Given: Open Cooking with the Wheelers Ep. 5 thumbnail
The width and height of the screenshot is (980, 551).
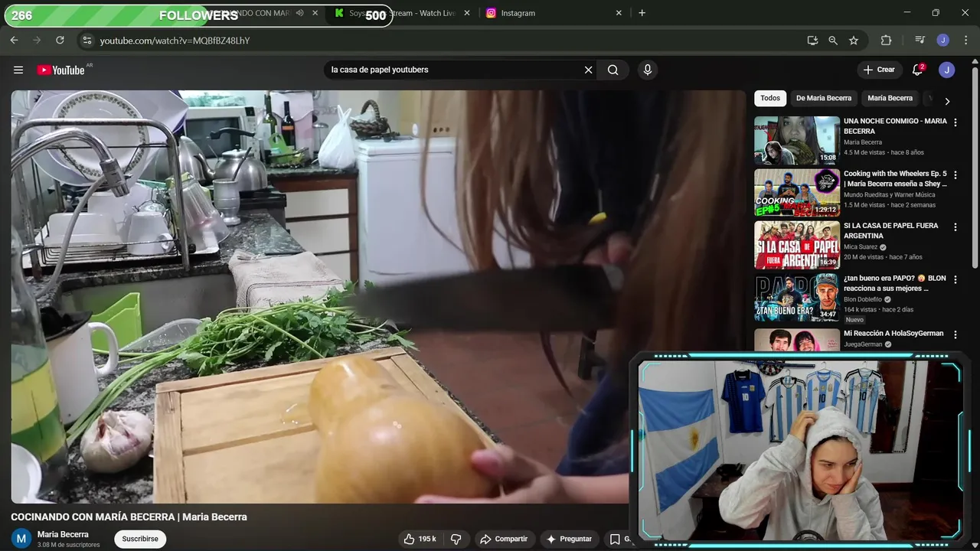Looking at the screenshot, I should click(797, 193).
